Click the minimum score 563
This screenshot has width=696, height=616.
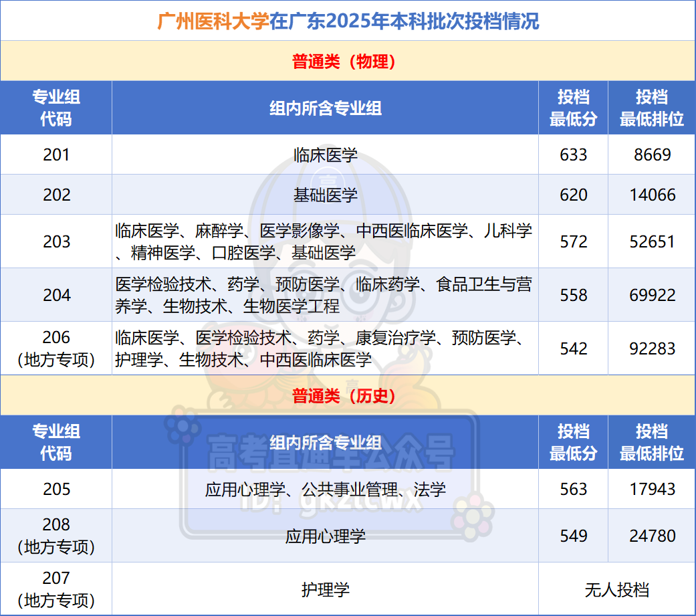(573, 489)
